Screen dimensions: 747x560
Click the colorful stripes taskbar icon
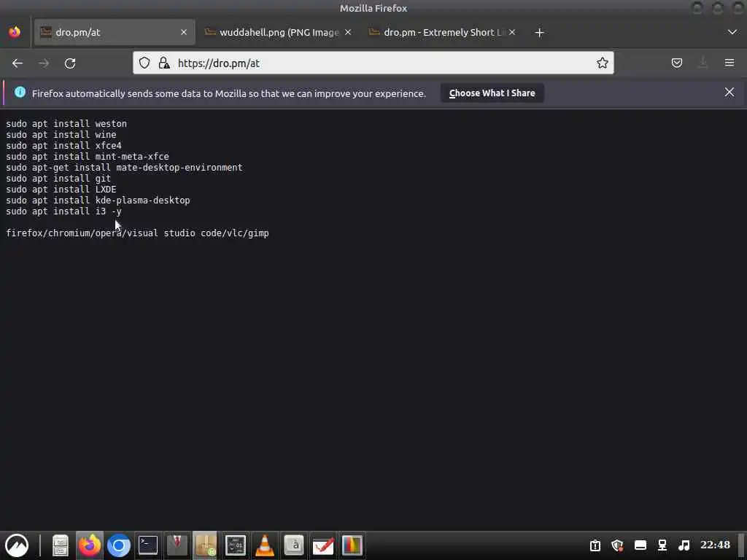[352, 545]
